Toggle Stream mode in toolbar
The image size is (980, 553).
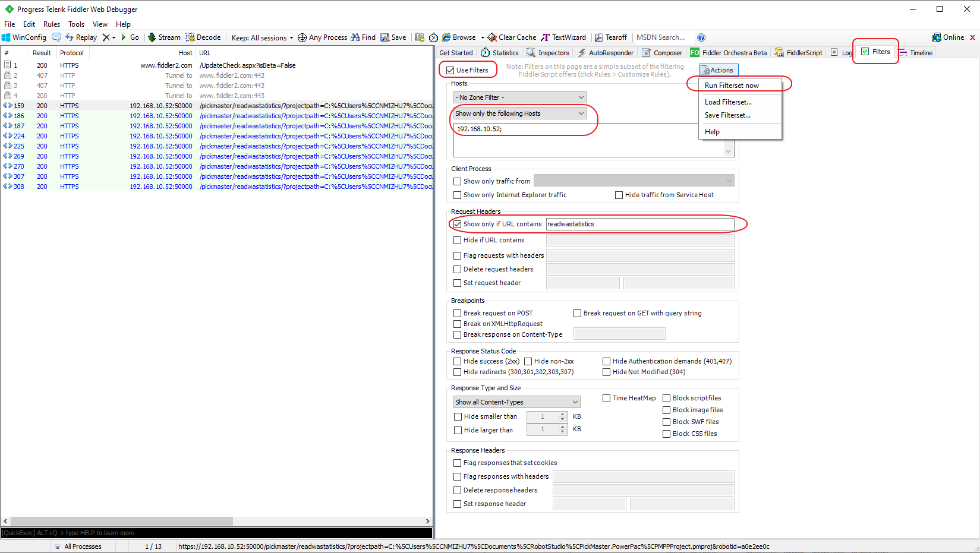pos(164,37)
